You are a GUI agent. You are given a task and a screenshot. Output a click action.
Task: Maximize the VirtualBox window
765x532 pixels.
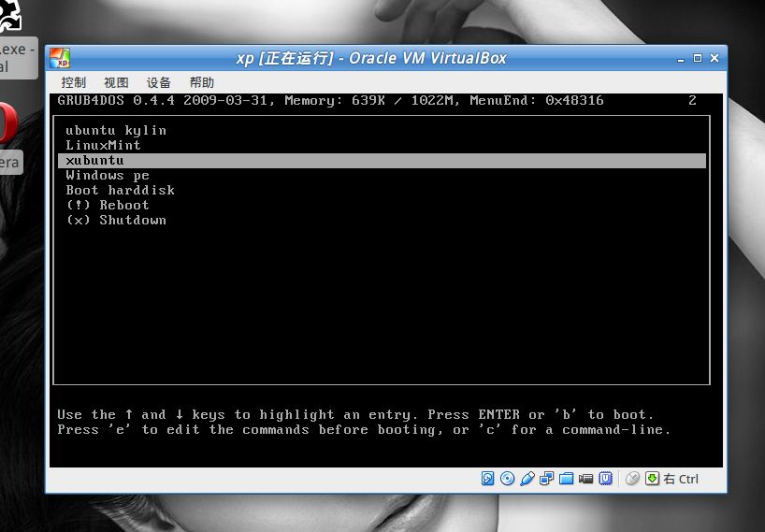698,58
